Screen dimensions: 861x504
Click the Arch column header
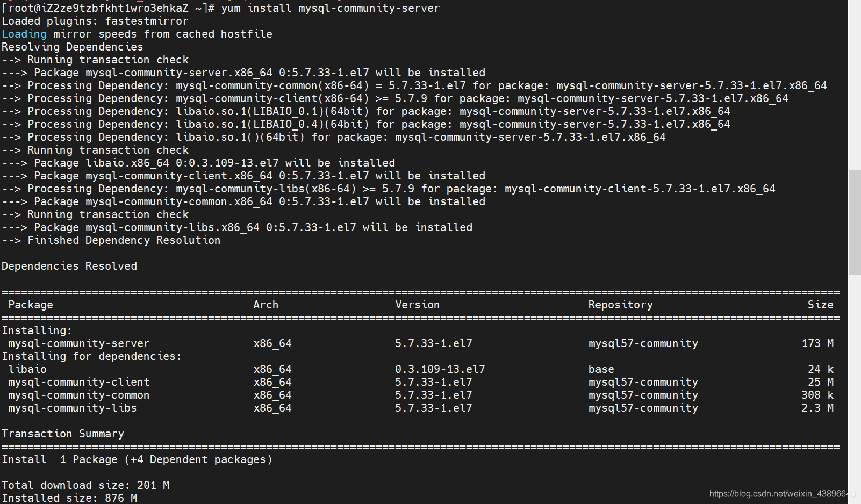[266, 305]
